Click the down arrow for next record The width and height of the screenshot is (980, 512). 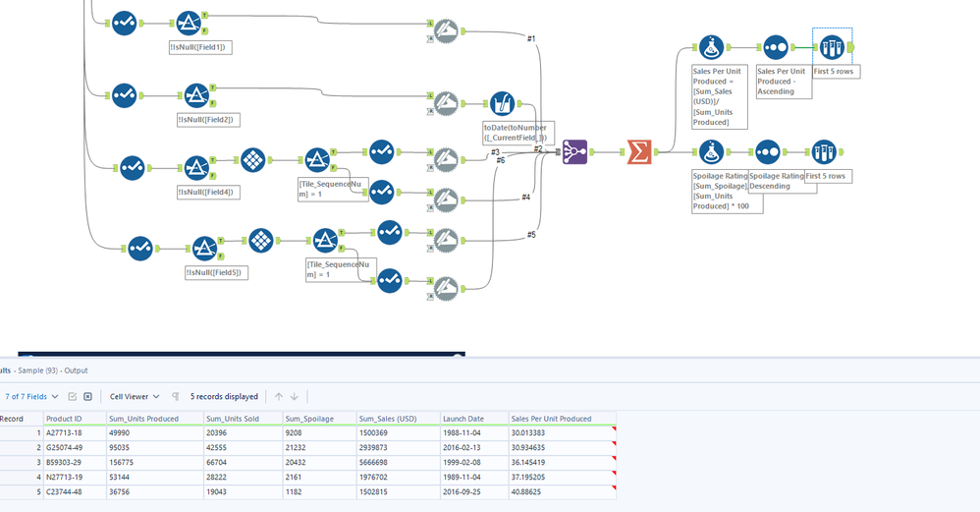[x=295, y=396]
